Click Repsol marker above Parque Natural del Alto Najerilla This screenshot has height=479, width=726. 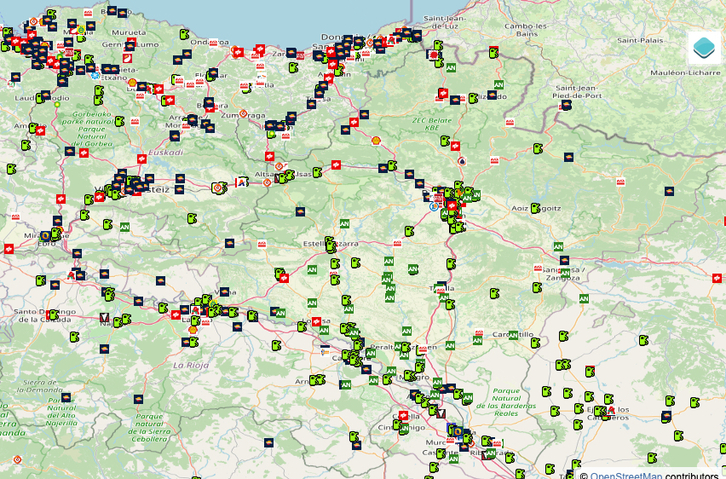pos(66,398)
